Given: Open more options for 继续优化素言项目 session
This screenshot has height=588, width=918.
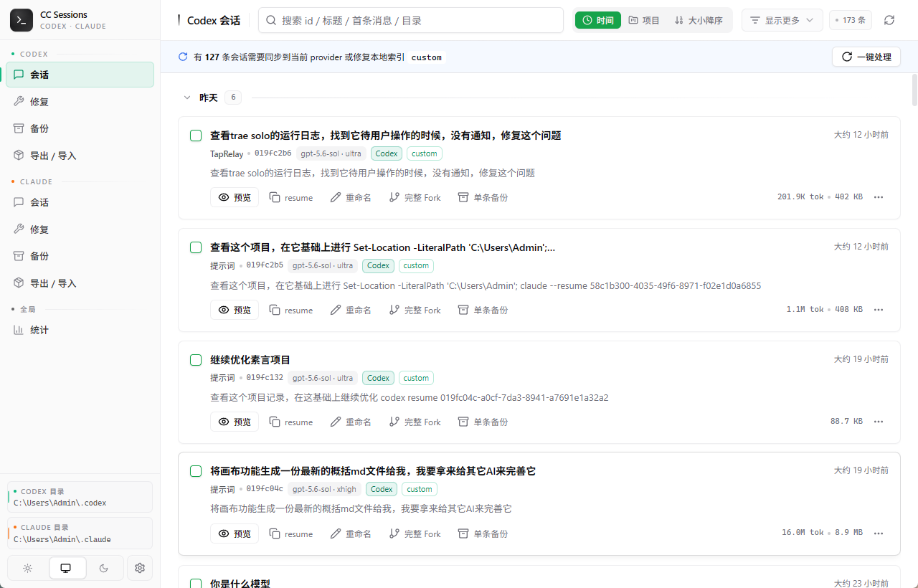Looking at the screenshot, I should click(879, 422).
